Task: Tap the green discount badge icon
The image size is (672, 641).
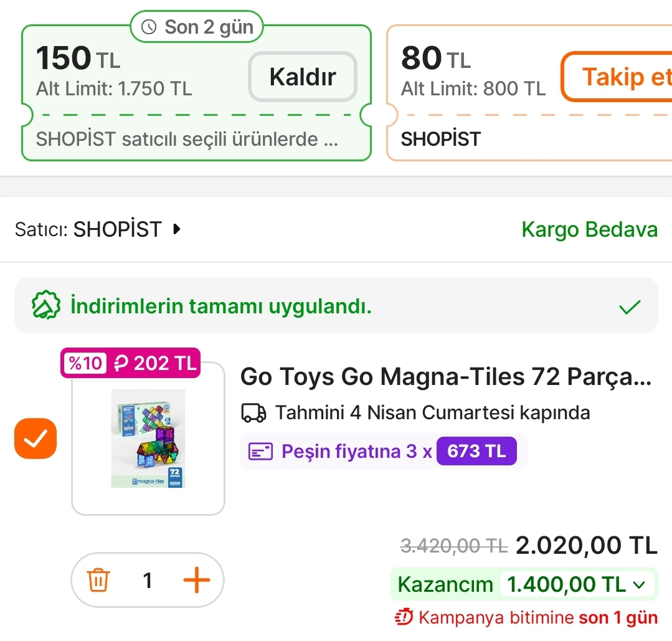Action: [46, 306]
